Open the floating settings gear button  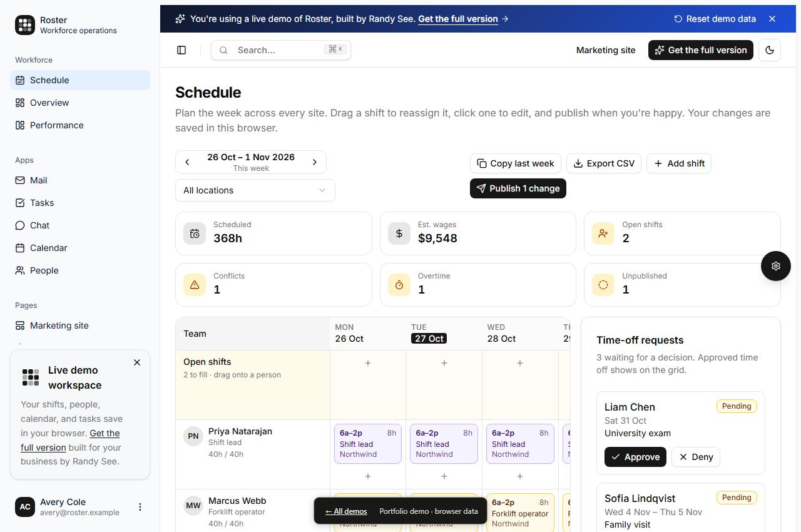[x=776, y=266]
